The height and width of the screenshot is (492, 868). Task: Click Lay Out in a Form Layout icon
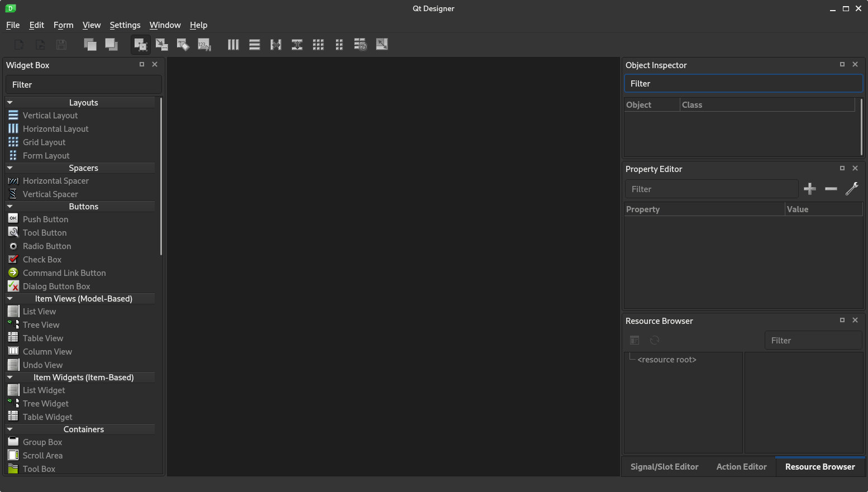pos(339,45)
